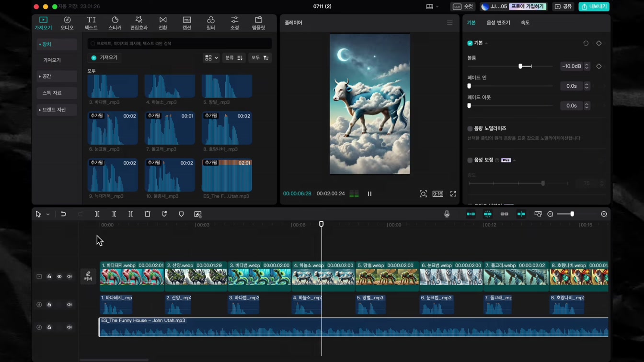Screen dimensions: 644x362
Task: Click the trash delete icon
Action: (148, 214)
